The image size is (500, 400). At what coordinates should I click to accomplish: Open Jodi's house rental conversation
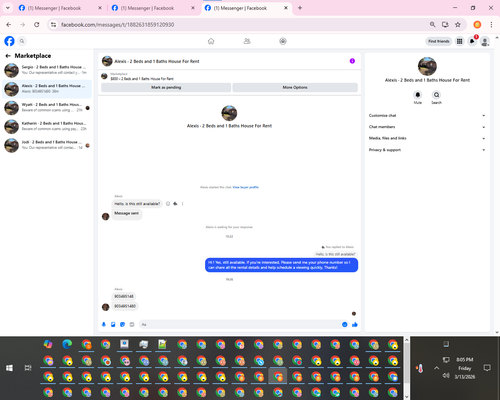[47, 145]
